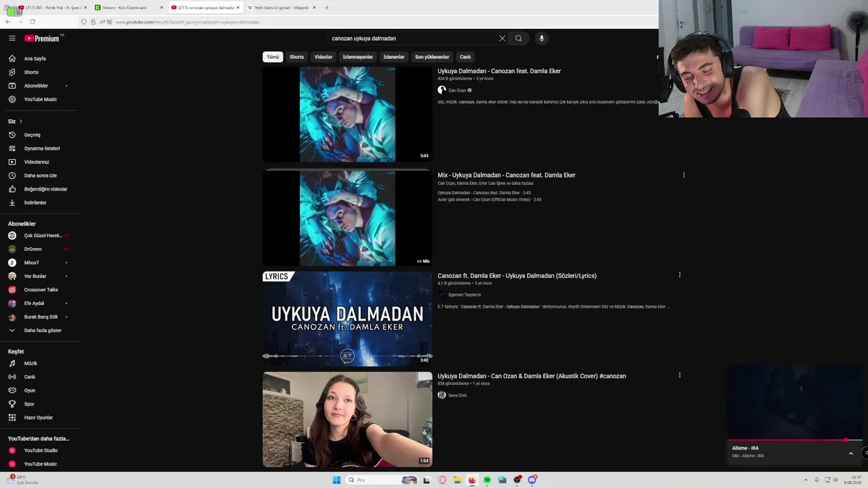Open more options for the Lyrics video result

(679, 275)
